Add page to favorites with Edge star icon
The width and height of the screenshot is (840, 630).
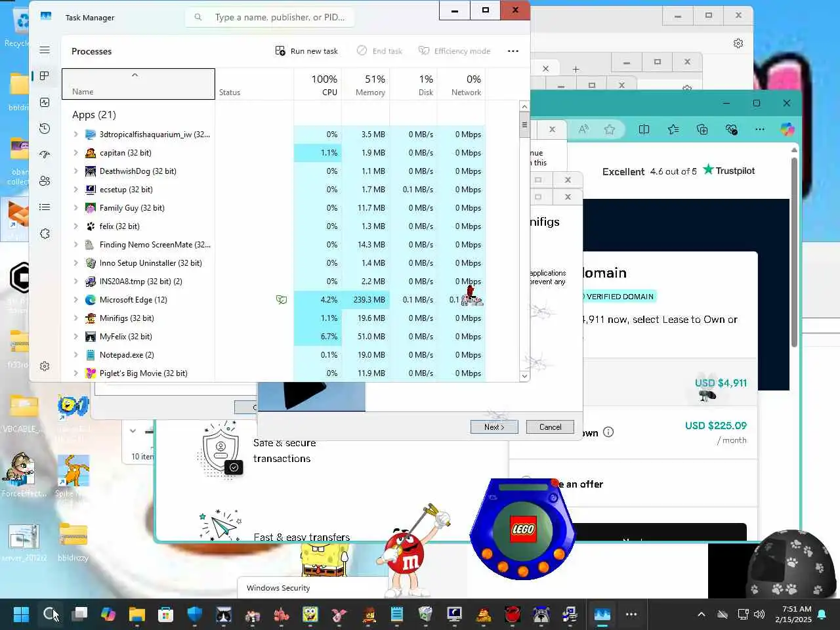(610, 129)
